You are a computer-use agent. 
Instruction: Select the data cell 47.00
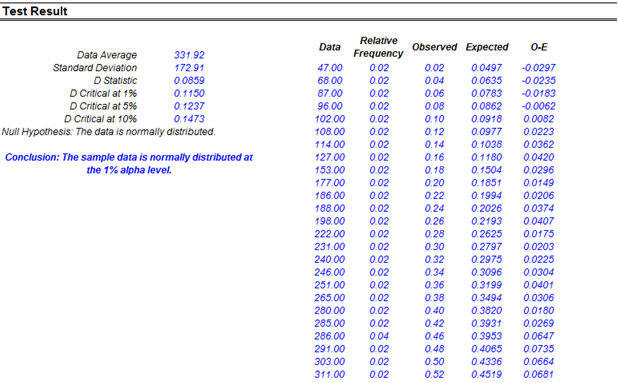[330, 68]
